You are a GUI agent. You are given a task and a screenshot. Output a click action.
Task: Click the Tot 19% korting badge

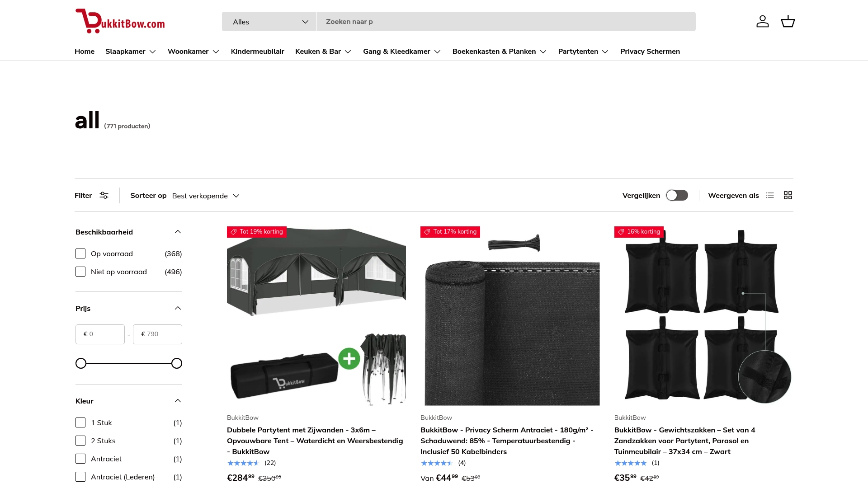(256, 232)
